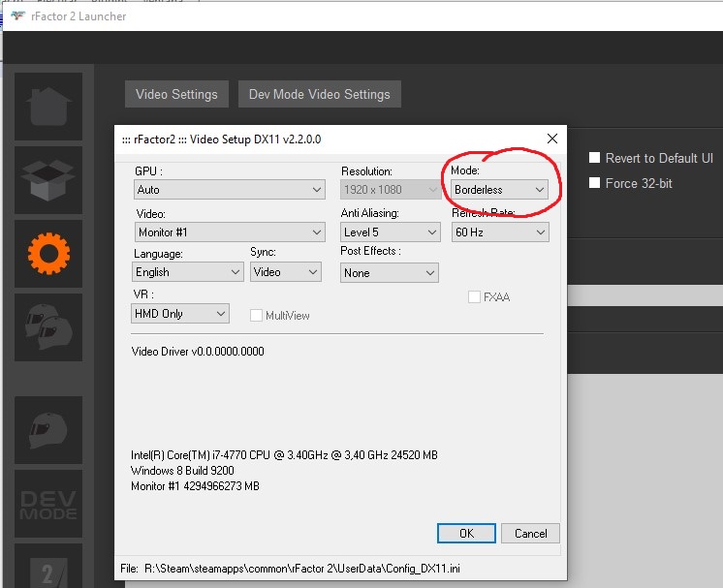Open Post Effects None dropdown

(x=390, y=273)
